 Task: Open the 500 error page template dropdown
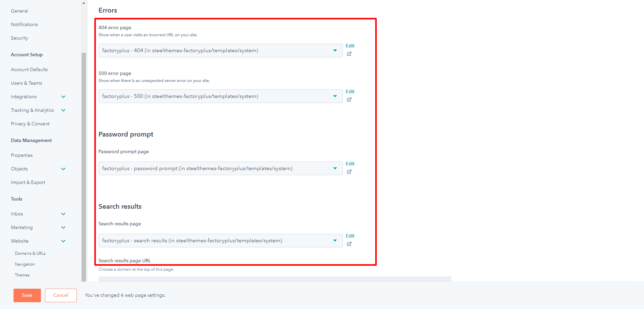click(x=220, y=96)
